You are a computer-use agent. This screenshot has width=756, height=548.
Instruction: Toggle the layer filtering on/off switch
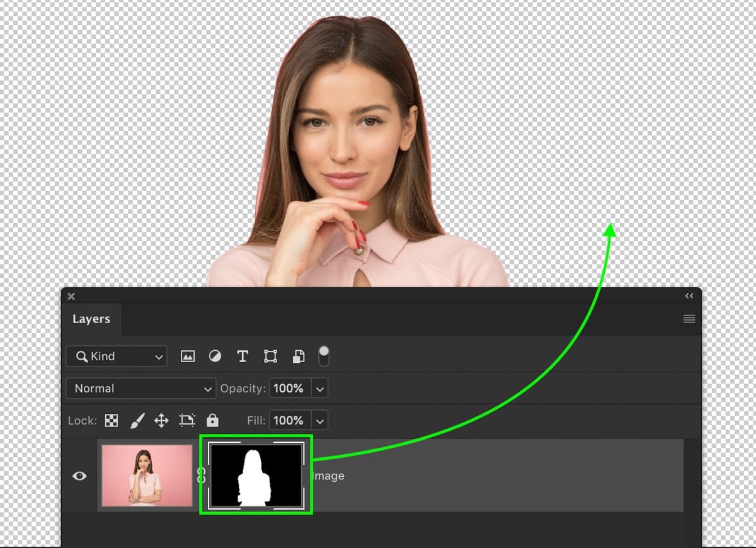tap(324, 356)
